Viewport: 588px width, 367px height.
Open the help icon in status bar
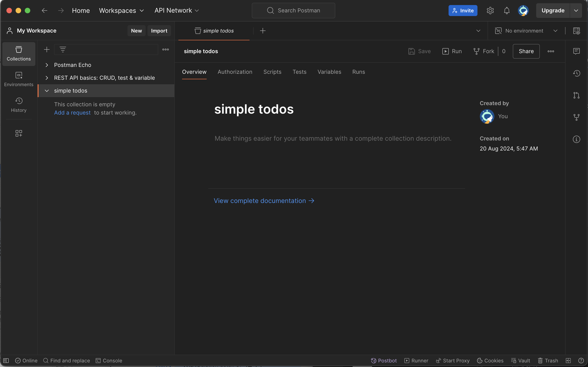(581, 360)
